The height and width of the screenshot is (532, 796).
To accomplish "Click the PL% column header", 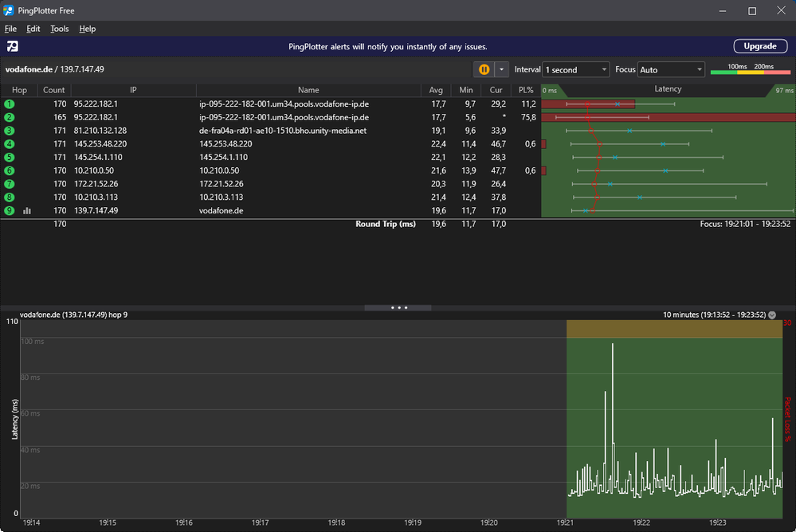I will [525, 90].
